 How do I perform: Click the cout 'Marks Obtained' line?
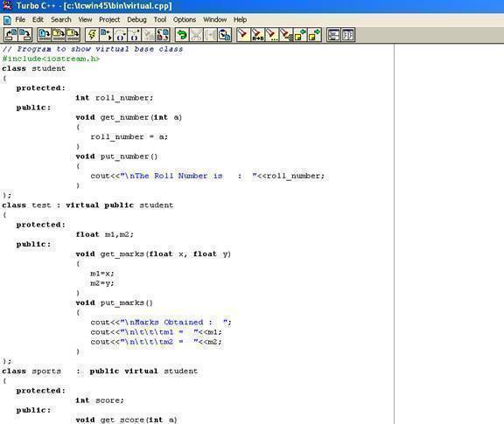161,323
